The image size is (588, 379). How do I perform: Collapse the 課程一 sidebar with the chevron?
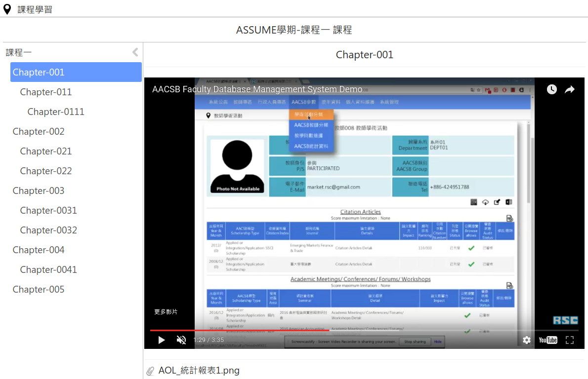coord(135,52)
